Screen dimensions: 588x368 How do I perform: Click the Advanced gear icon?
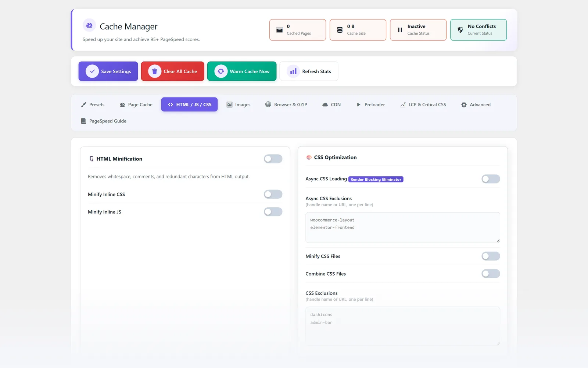tap(464, 105)
